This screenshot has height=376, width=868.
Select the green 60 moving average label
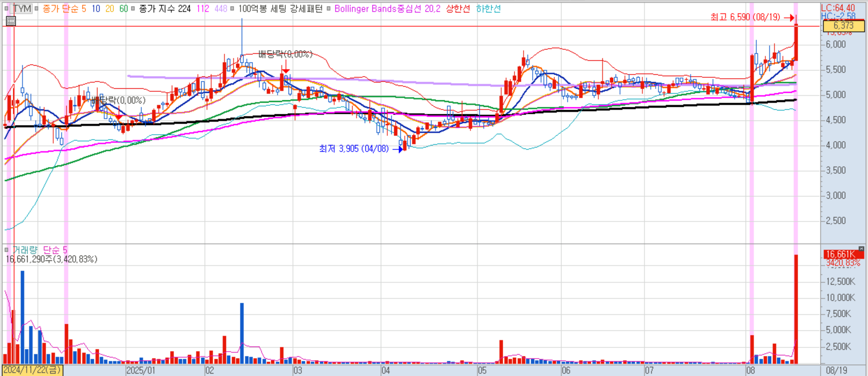coord(123,8)
